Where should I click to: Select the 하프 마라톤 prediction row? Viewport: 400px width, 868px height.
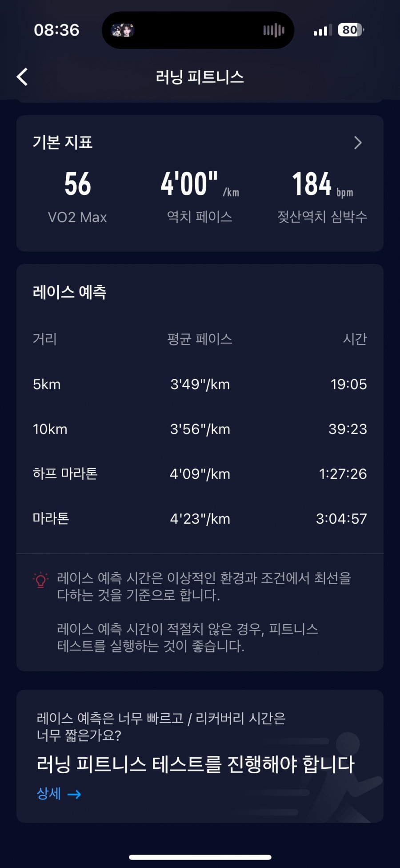click(x=200, y=474)
